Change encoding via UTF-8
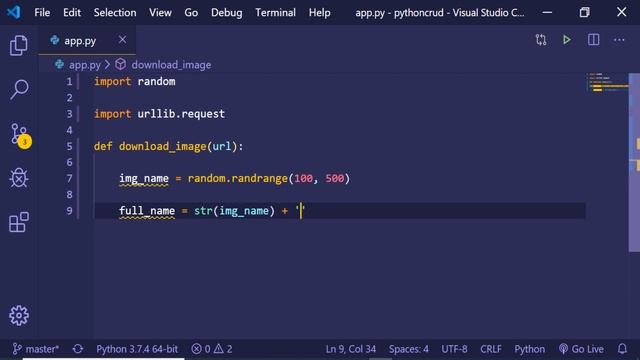Image resolution: width=640 pixels, height=360 pixels. click(x=454, y=349)
